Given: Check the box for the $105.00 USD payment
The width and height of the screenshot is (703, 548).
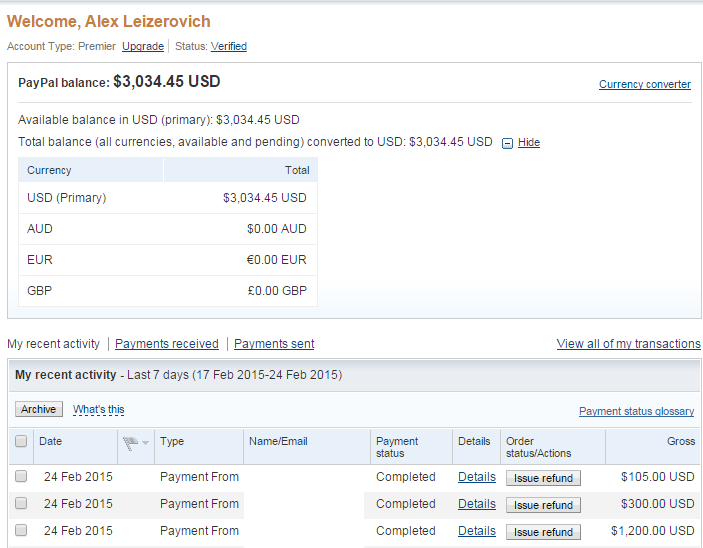Looking at the screenshot, I should tap(21, 476).
